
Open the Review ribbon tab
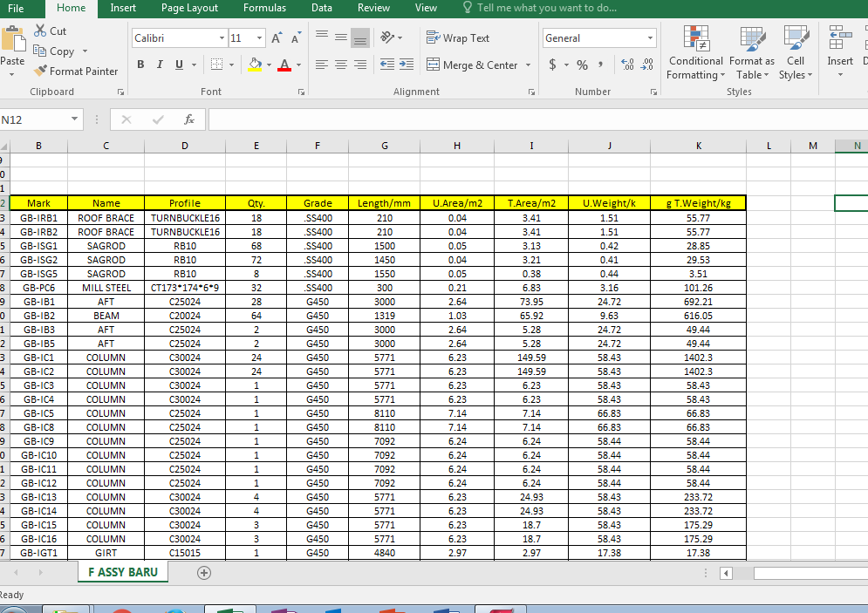tap(373, 8)
